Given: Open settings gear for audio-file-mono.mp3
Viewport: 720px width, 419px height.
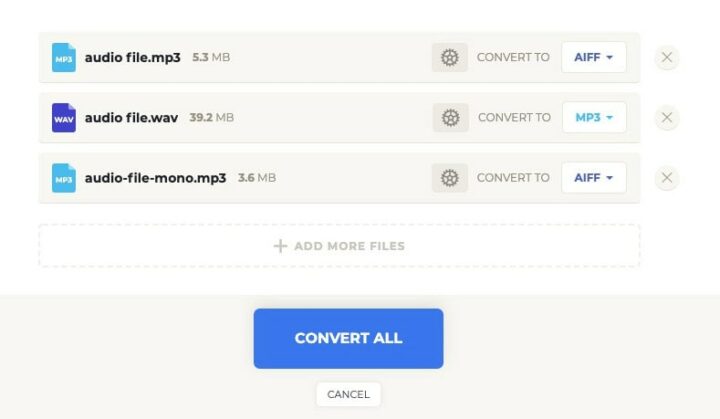Looking at the screenshot, I should 449,178.
